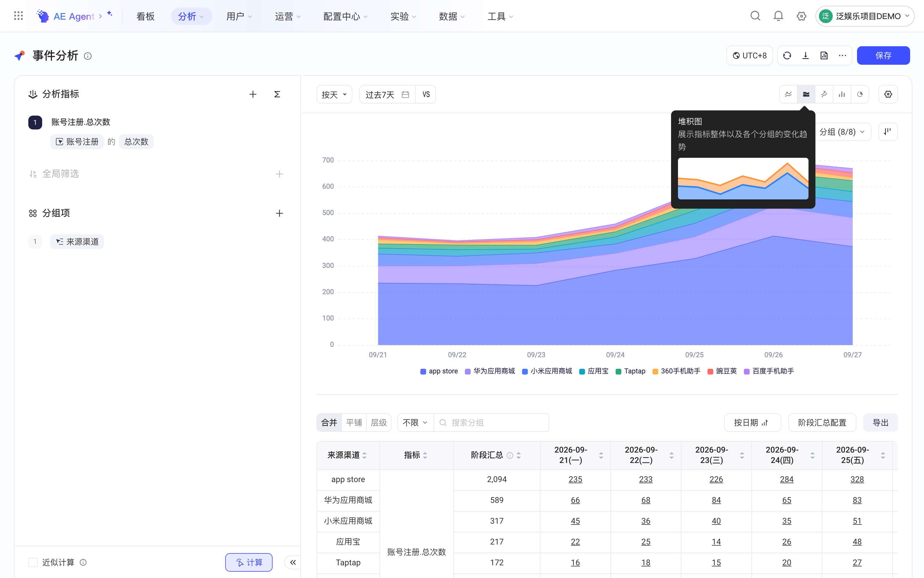Screen dimensions: 924x578
Task: Open 阶段汇总配置 settings
Action: pos(822,423)
